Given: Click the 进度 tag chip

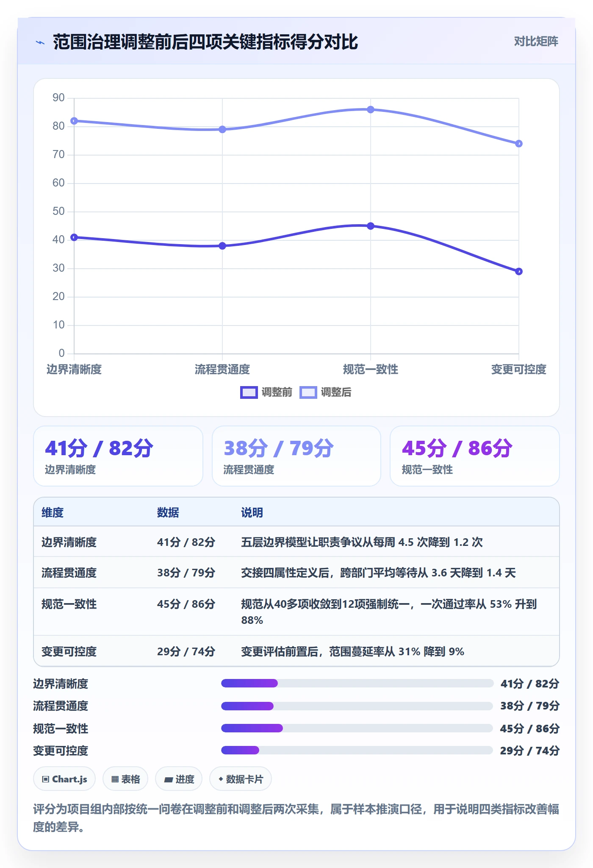Looking at the screenshot, I should (x=179, y=779).
